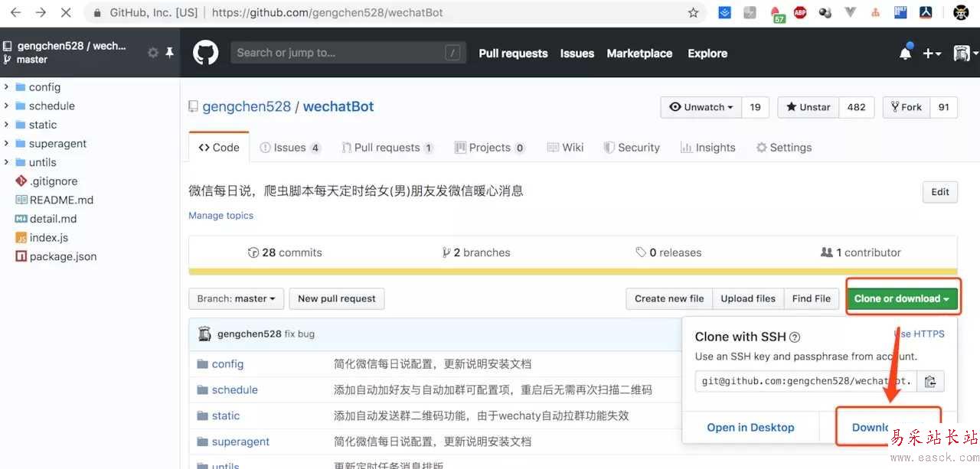This screenshot has height=469, width=980.
Task: Open Marketplace in top navigation
Action: [639, 54]
